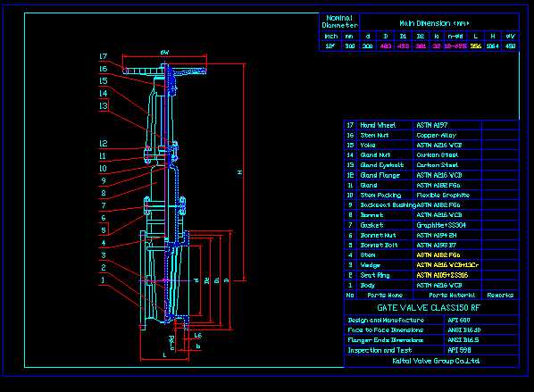Select the yellow L dimension value
534x392 pixels.
pos(475,46)
